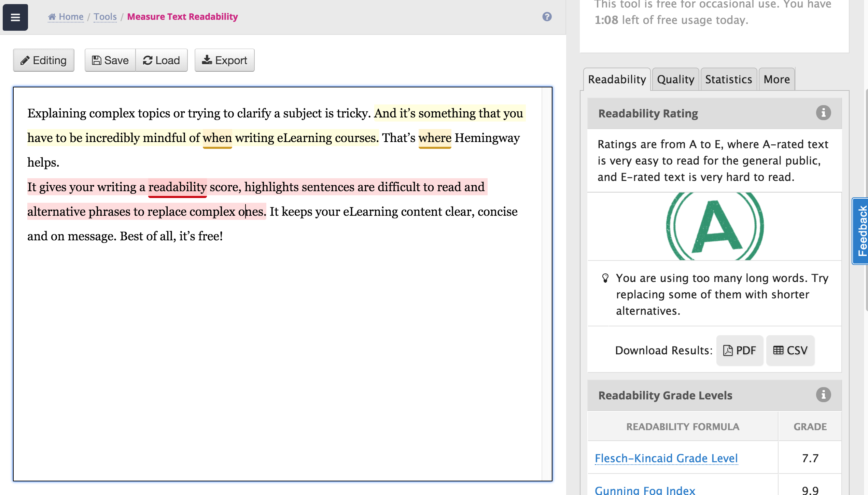Click the Readability Grade Levels section header
This screenshot has height=495, width=868.
pyautogui.click(x=714, y=395)
